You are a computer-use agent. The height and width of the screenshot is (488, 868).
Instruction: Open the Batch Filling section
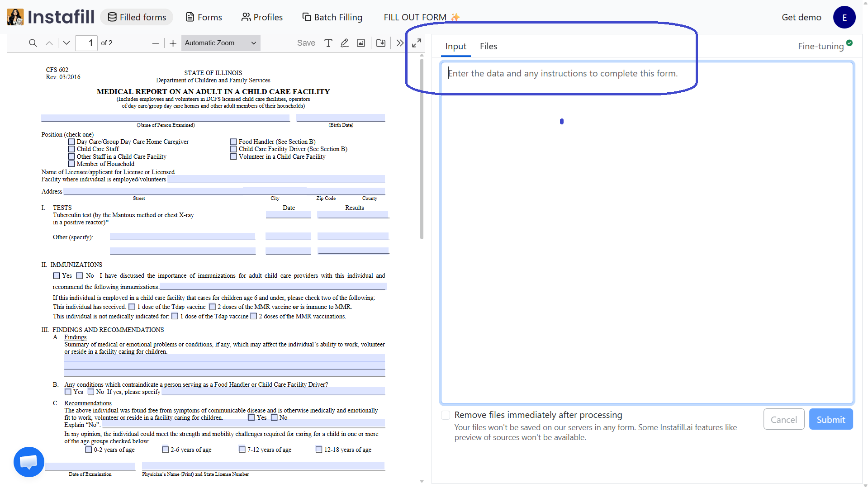coord(332,17)
